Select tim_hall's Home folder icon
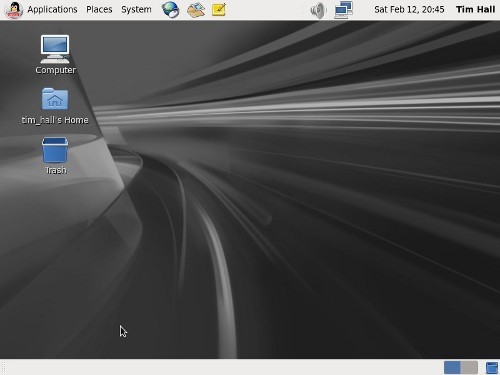 point(55,106)
